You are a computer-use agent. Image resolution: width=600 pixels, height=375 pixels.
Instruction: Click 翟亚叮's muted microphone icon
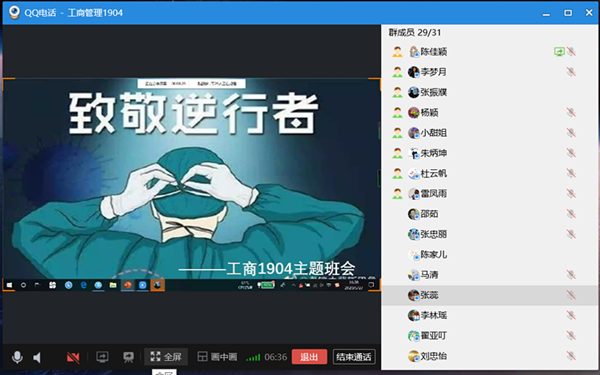tap(571, 336)
